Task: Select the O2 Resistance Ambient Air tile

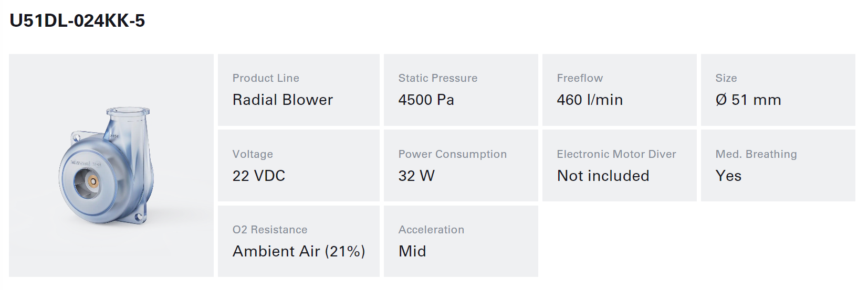Action: pyautogui.click(x=299, y=241)
